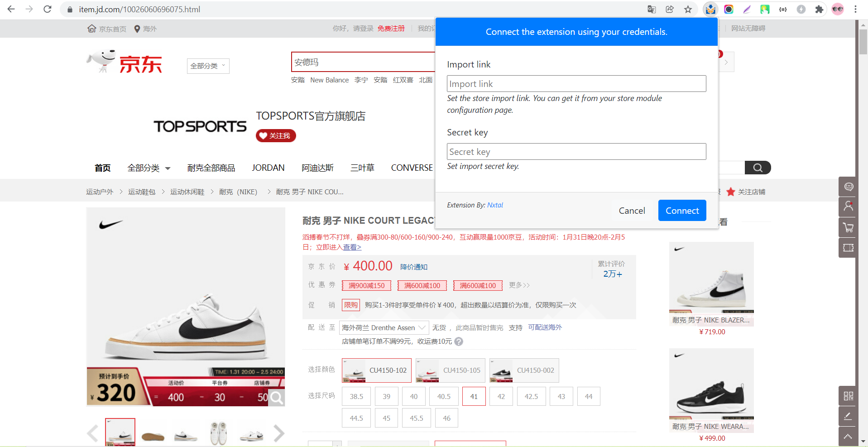Click the JD home icon beside 京东首页
Image resolution: width=868 pixels, height=447 pixels.
click(x=91, y=29)
